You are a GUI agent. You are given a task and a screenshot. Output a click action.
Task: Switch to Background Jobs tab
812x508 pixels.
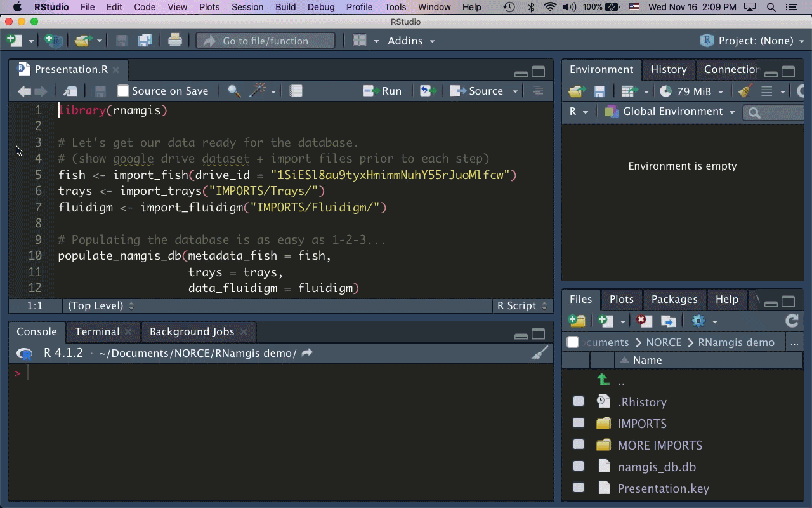tap(192, 331)
